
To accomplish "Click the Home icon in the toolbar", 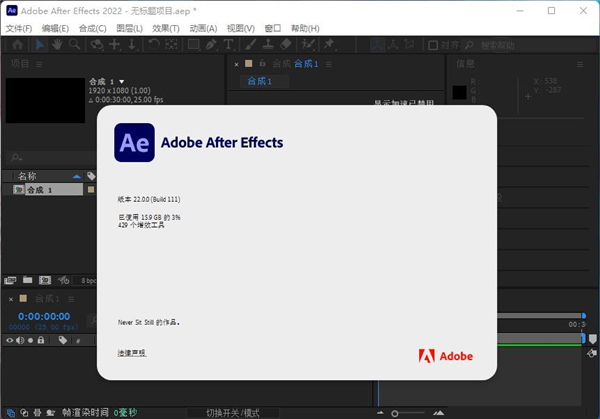I will [17, 45].
